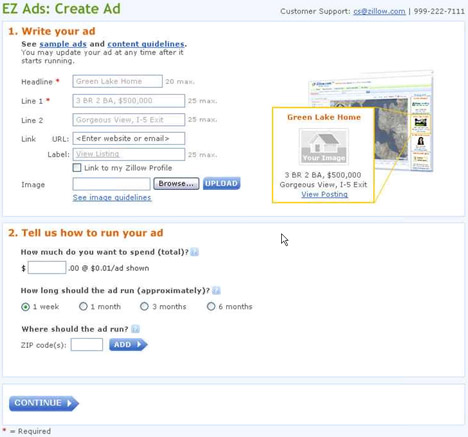Choose the 1 month radio button

tap(83, 306)
